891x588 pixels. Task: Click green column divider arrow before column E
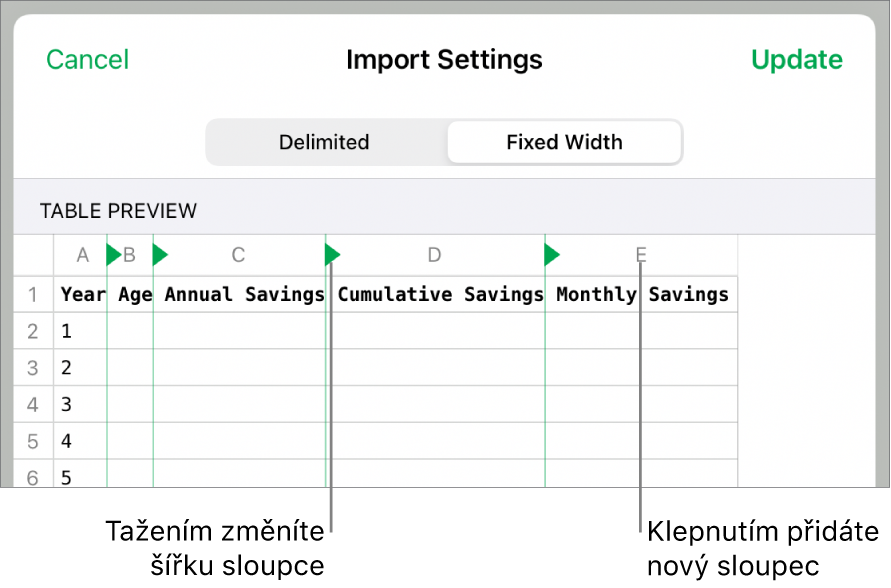552,256
